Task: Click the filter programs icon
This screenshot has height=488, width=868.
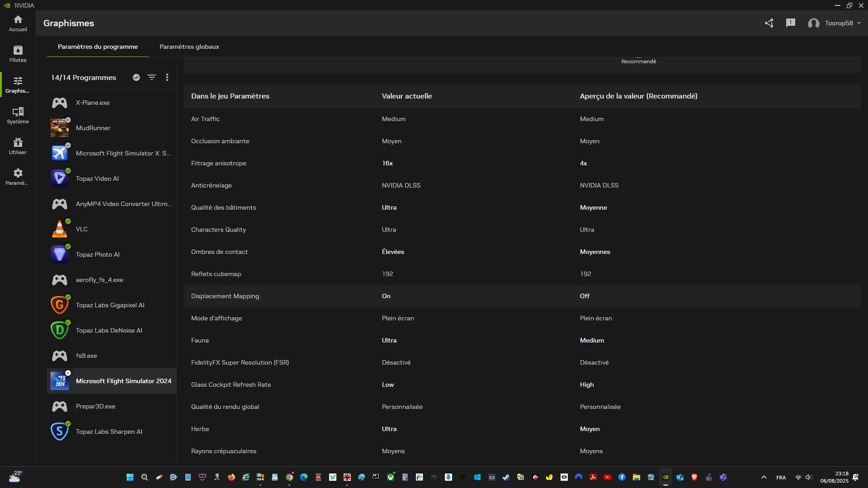Action: pos(152,77)
